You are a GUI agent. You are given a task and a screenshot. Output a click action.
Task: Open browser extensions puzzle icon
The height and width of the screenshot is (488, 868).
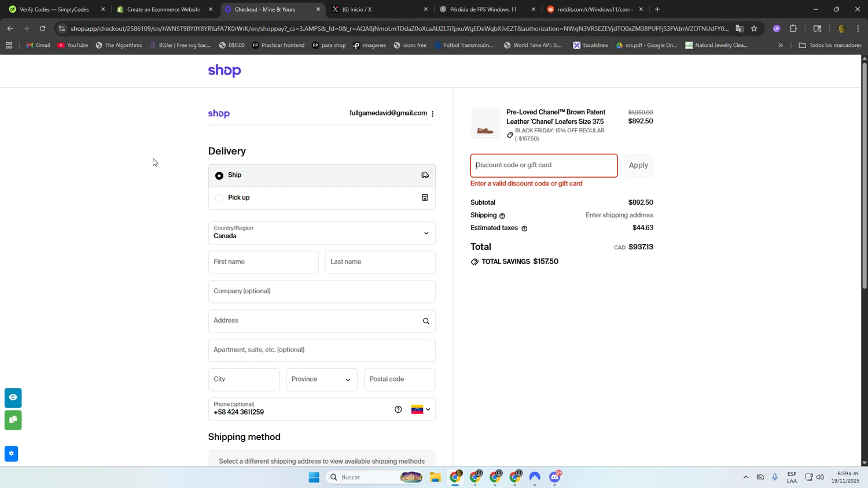coord(793,28)
